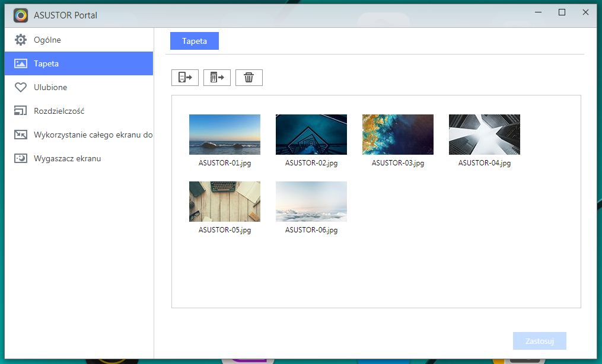
Task: Click the resolution icon beside Rozdzielczość
Action: click(21, 111)
